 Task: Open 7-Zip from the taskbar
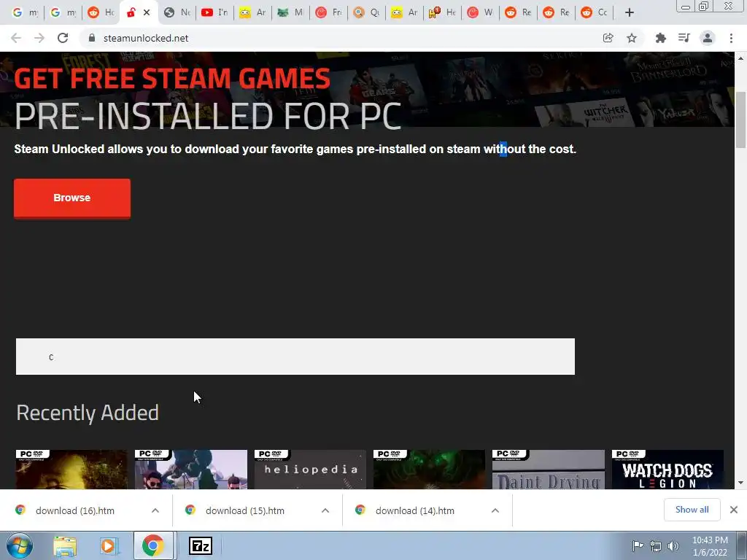pyautogui.click(x=201, y=545)
